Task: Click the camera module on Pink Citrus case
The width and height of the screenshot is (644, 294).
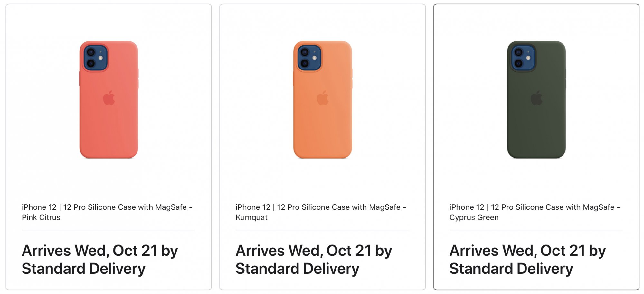Action: [95, 58]
